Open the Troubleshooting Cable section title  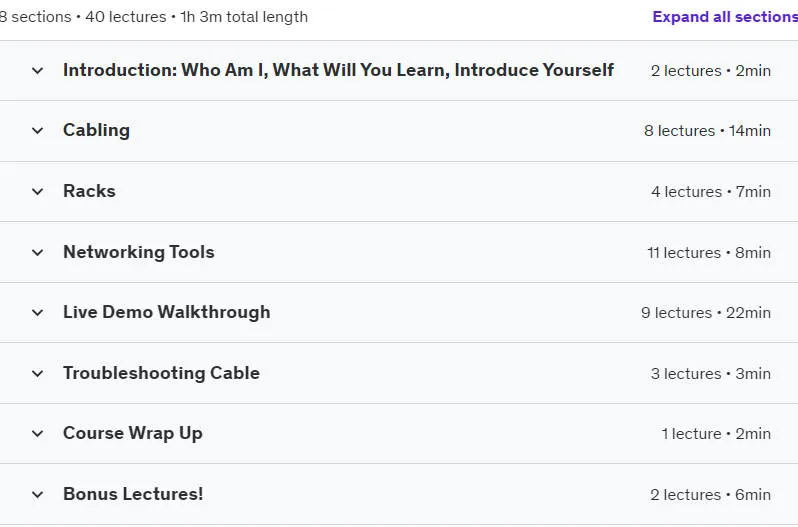(161, 373)
